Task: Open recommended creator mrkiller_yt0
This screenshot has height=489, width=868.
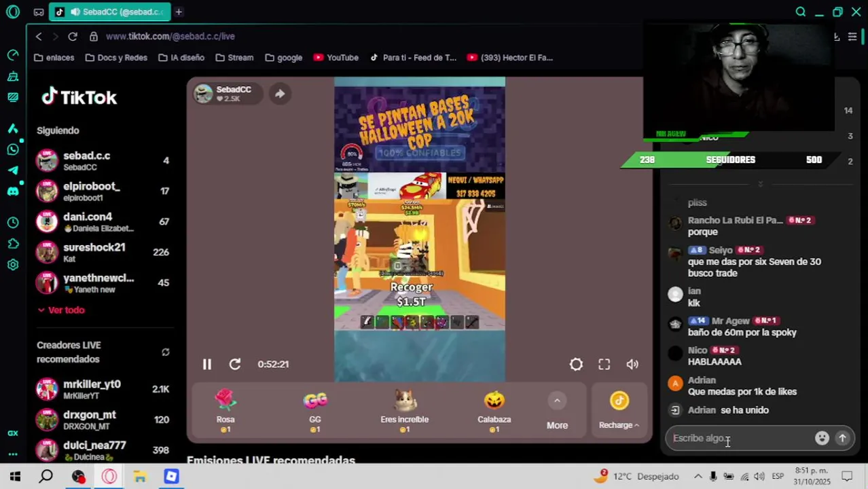Action: [x=103, y=389]
